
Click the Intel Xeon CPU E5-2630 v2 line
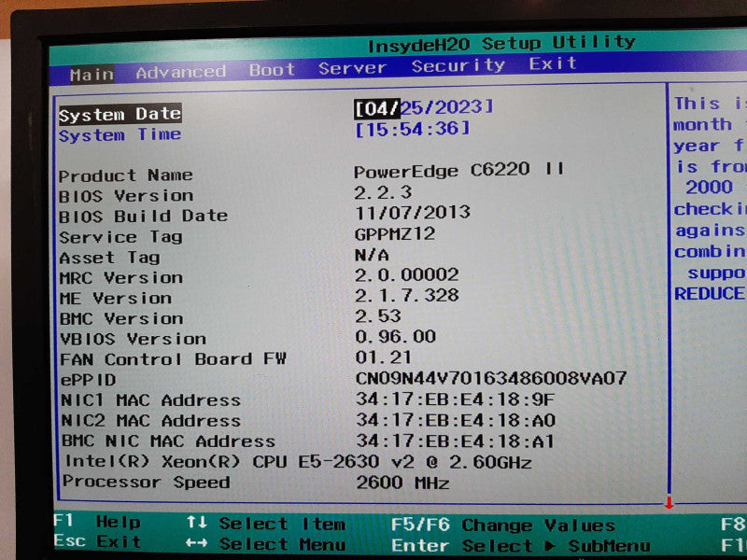click(x=298, y=462)
